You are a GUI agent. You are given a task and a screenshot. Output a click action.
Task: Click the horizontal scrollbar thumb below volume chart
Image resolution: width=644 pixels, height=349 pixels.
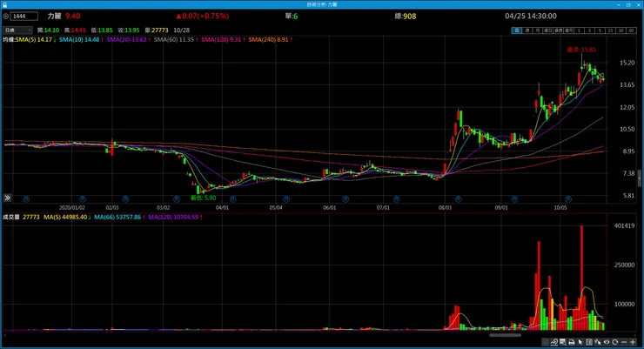point(505,335)
